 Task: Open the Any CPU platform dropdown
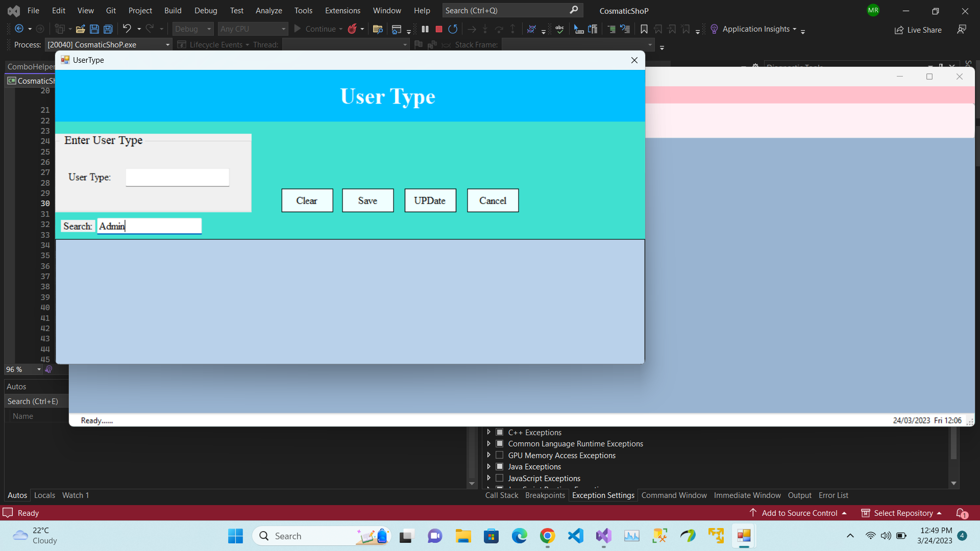click(x=253, y=29)
